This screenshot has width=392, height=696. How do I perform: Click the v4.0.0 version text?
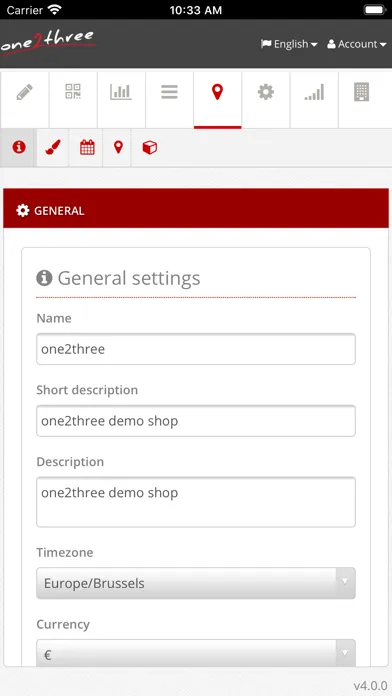(370, 686)
